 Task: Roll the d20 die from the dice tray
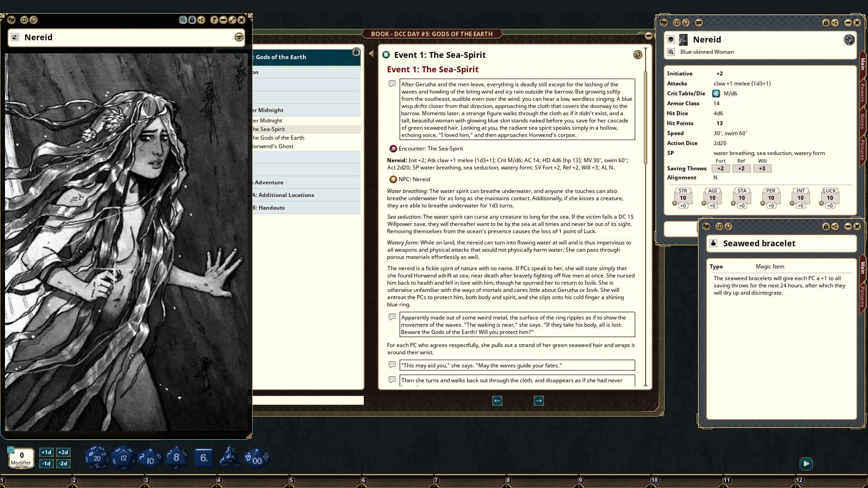coord(96,457)
